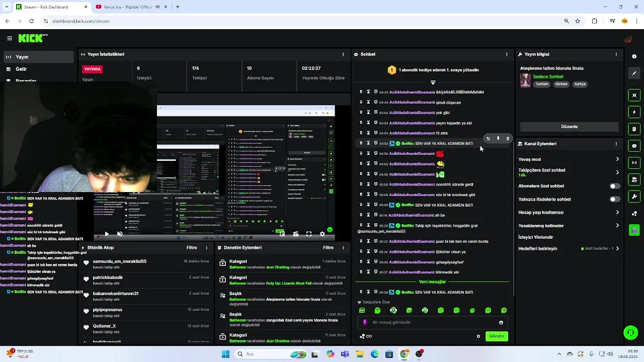Click patrickbabadir follow event
This screenshot has width=644, height=362.
[x=146, y=280]
